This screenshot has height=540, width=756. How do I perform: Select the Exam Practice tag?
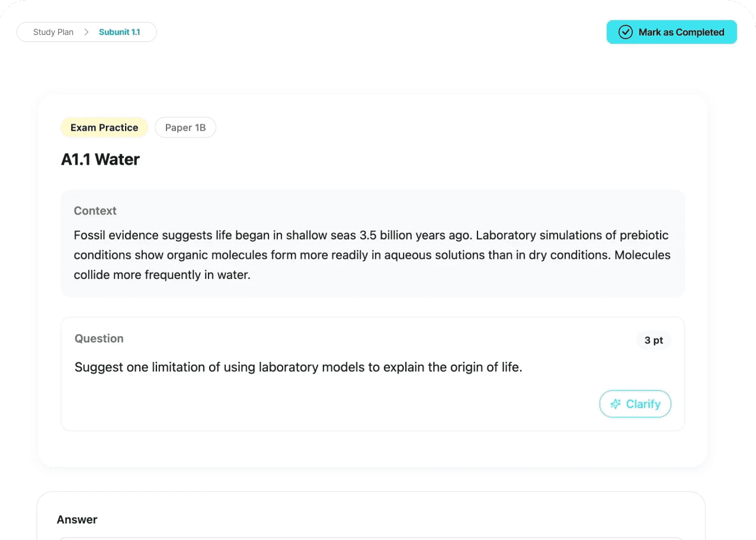click(x=104, y=127)
